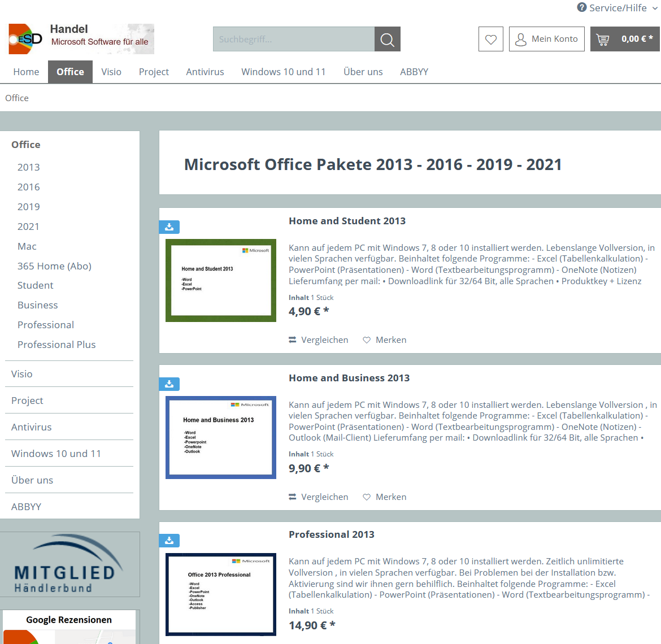Open the shopping cart showing 0,00 €
The width and height of the screenshot is (661, 644).
pos(625,39)
